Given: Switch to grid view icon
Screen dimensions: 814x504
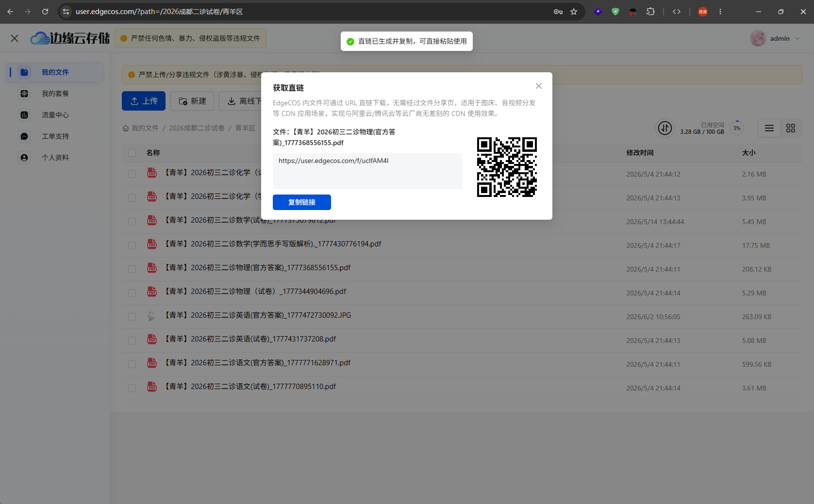Looking at the screenshot, I should point(791,128).
